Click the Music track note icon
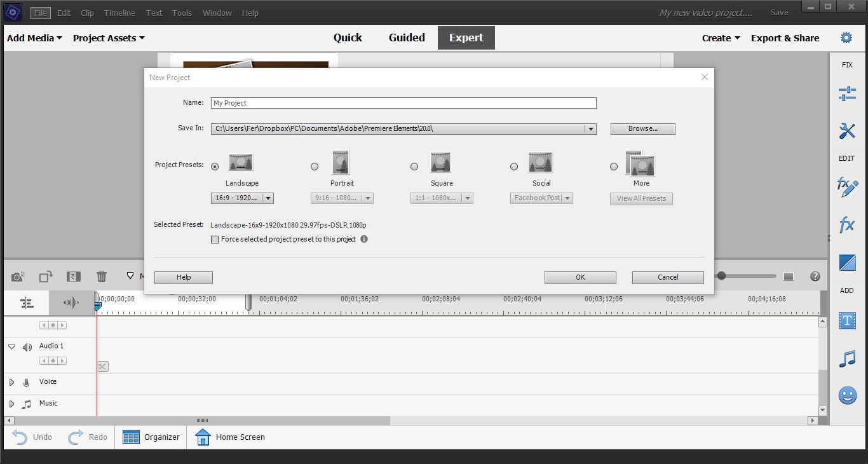This screenshot has width=868, height=464. click(x=26, y=404)
